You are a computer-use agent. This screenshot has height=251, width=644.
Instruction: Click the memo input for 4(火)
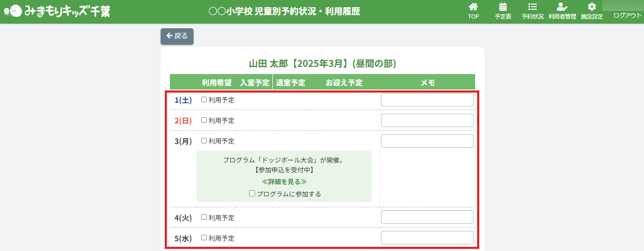(427, 217)
